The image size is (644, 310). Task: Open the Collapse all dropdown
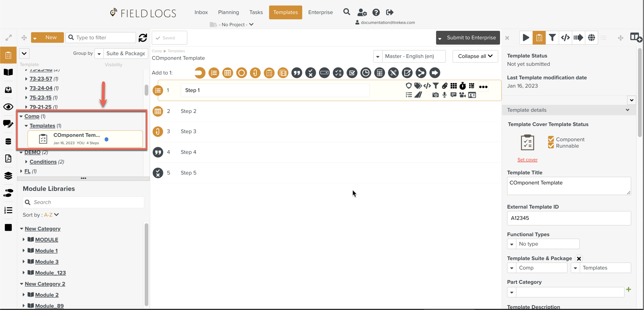point(475,56)
